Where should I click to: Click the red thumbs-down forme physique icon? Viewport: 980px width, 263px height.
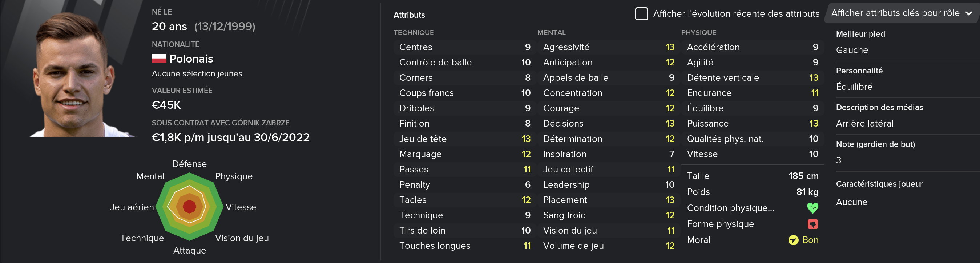[x=812, y=224]
